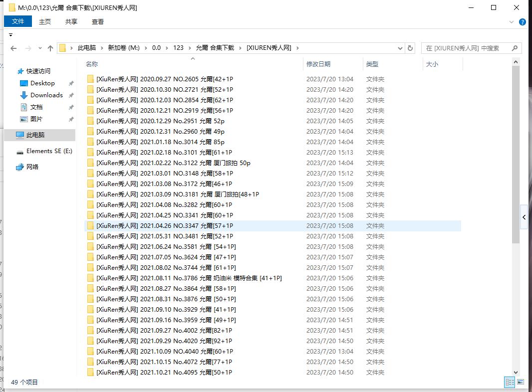Screen dimensions: 532x392
Task: Open address bar history dropdown
Action: [400, 48]
